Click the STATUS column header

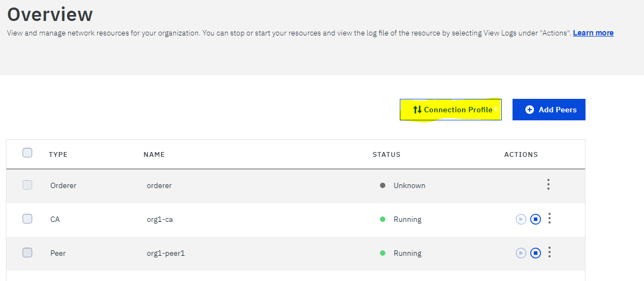(386, 155)
